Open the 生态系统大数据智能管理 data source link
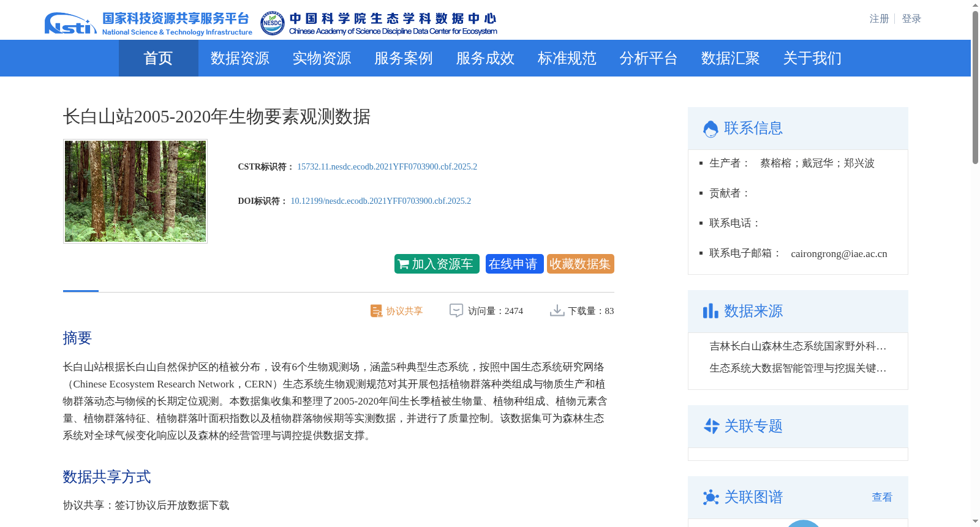This screenshot has height=527, width=980. click(798, 368)
